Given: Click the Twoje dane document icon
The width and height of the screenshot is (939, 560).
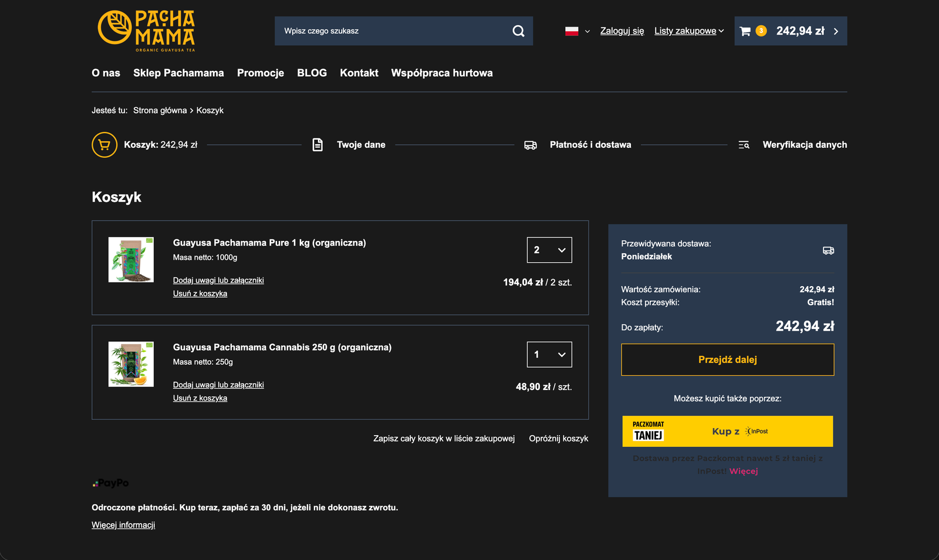Looking at the screenshot, I should 317,145.
